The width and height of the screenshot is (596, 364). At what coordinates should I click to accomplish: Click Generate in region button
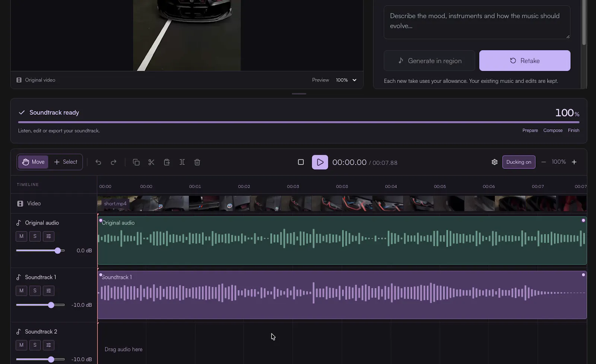pos(429,61)
